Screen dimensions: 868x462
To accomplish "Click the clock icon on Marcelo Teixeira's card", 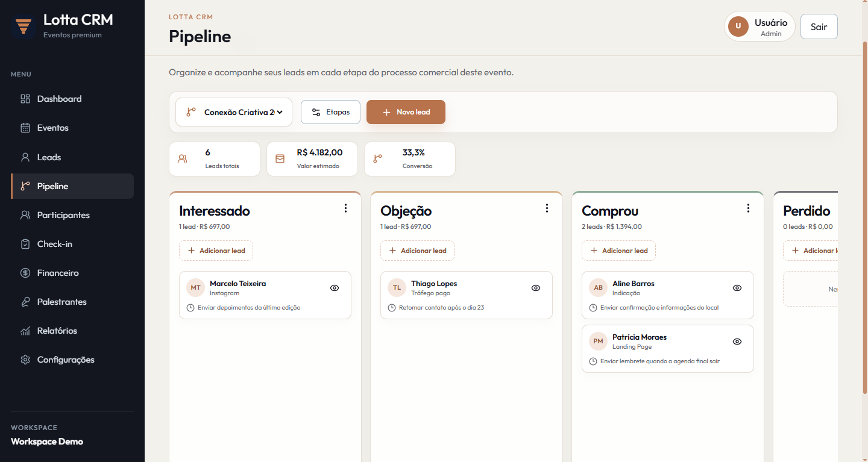I will click(190, 308).
